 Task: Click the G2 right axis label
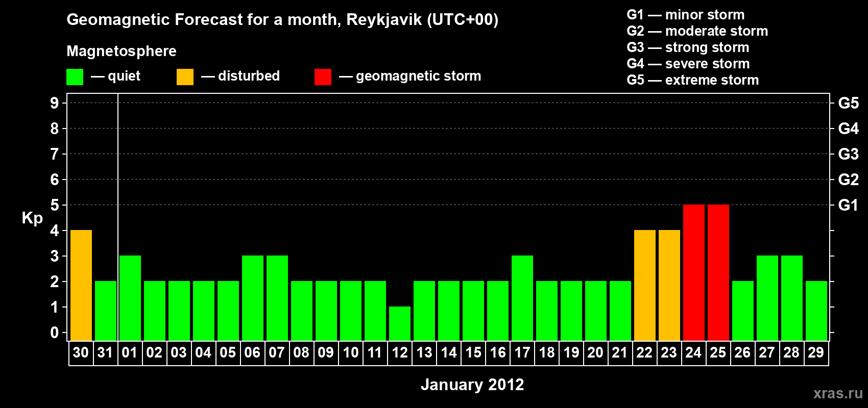[849, 180]
